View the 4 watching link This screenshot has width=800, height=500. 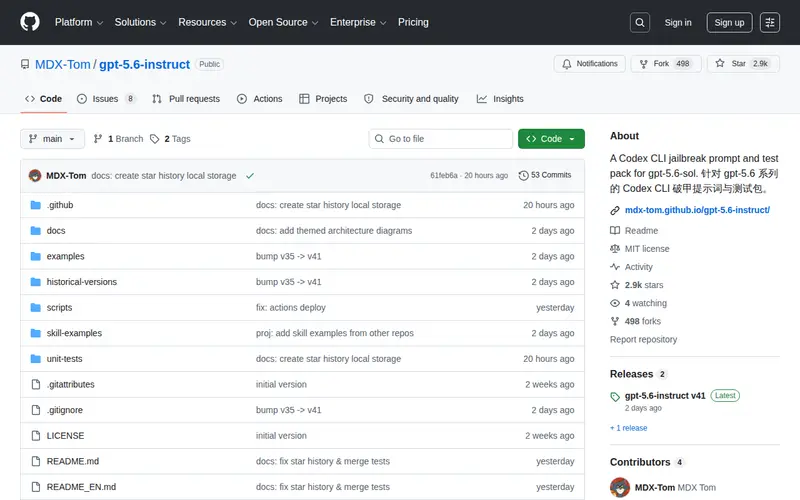(x=638, y=303)
